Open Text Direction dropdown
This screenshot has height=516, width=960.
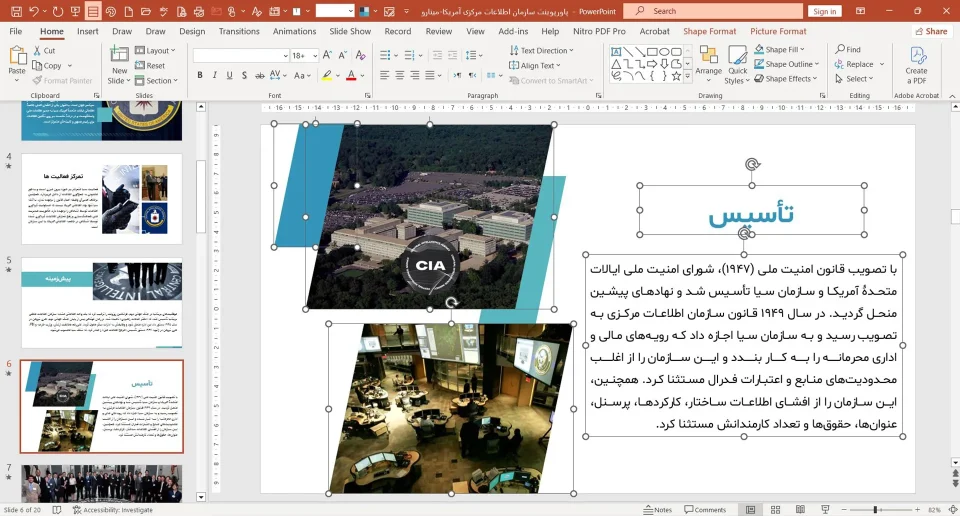click(542, 51)
